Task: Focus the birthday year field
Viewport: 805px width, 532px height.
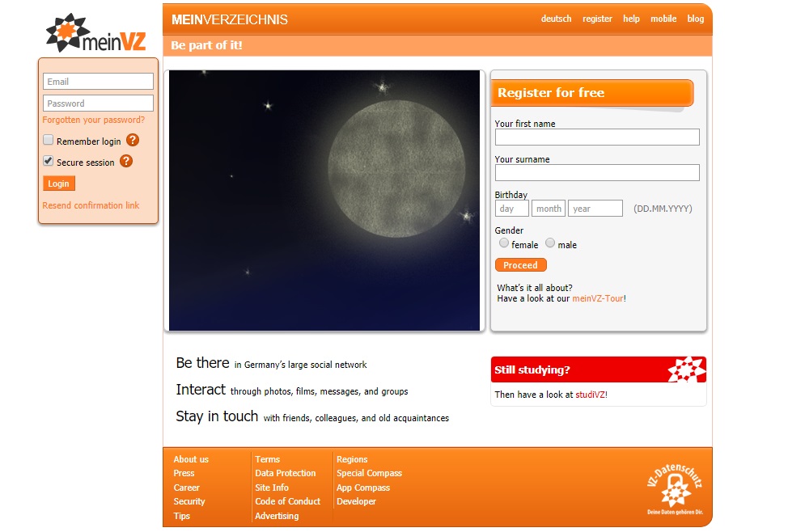Action: coord(595,209)
